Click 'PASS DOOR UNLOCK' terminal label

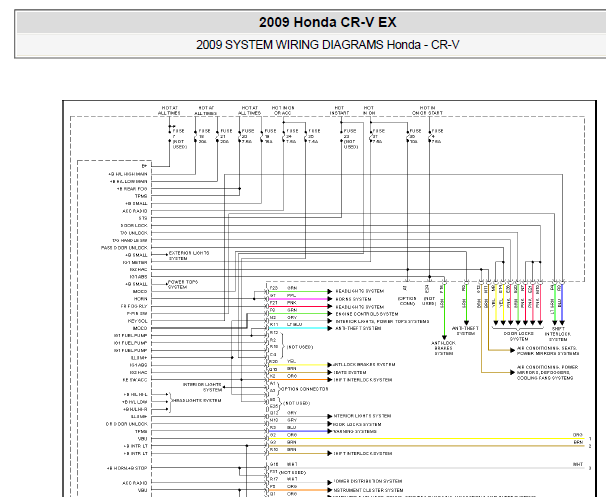coord(124,247)
